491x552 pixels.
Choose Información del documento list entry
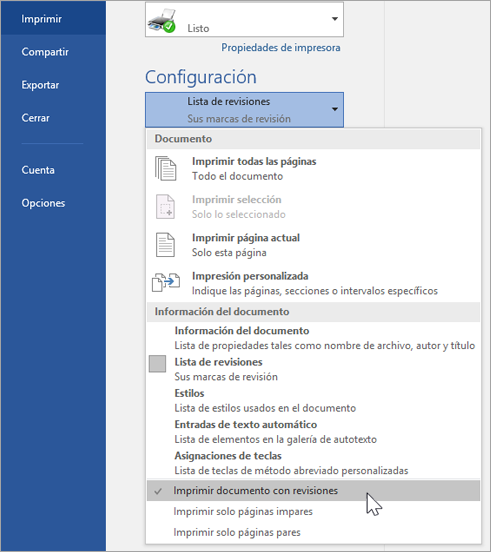click(313, 338)
